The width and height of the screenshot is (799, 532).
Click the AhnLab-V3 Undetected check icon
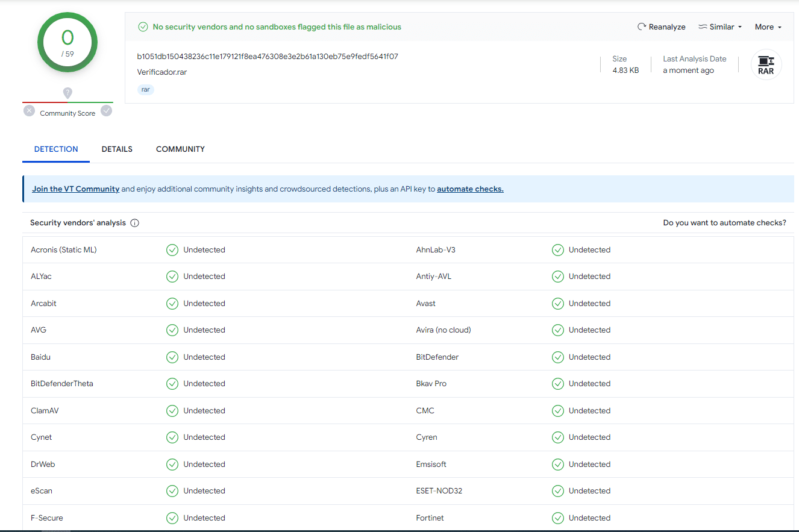[x=558, y=250]
